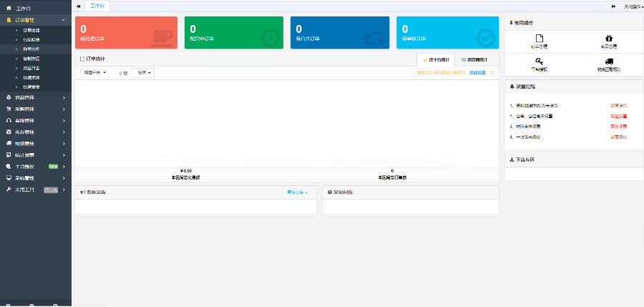Expand the 实用工具 menu chevron
644x307 pixels.
click(64, 190)
